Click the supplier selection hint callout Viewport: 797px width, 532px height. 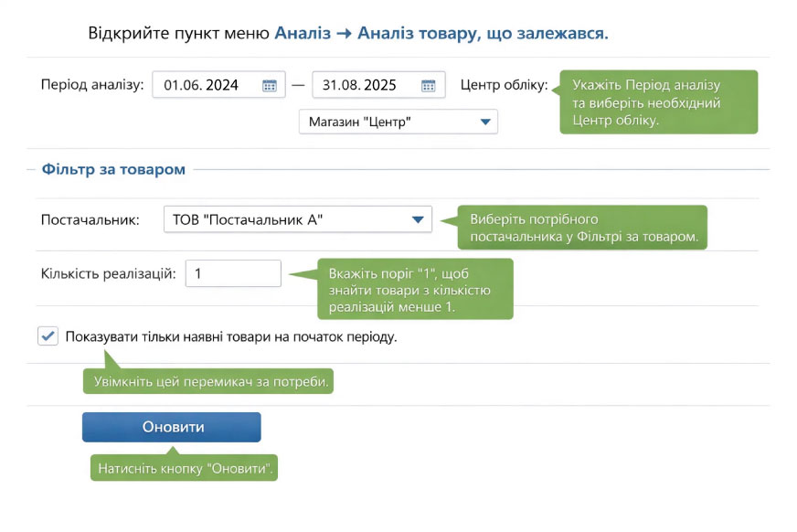pos(583,229)
